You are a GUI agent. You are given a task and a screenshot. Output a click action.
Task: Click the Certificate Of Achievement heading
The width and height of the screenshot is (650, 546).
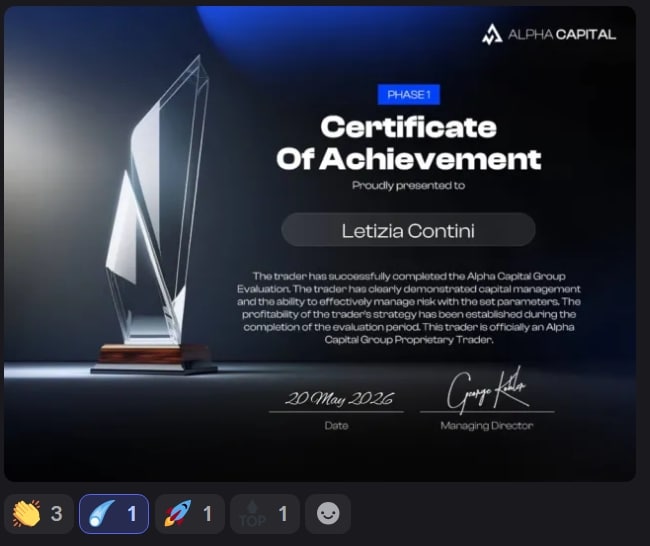coord(409,143)
